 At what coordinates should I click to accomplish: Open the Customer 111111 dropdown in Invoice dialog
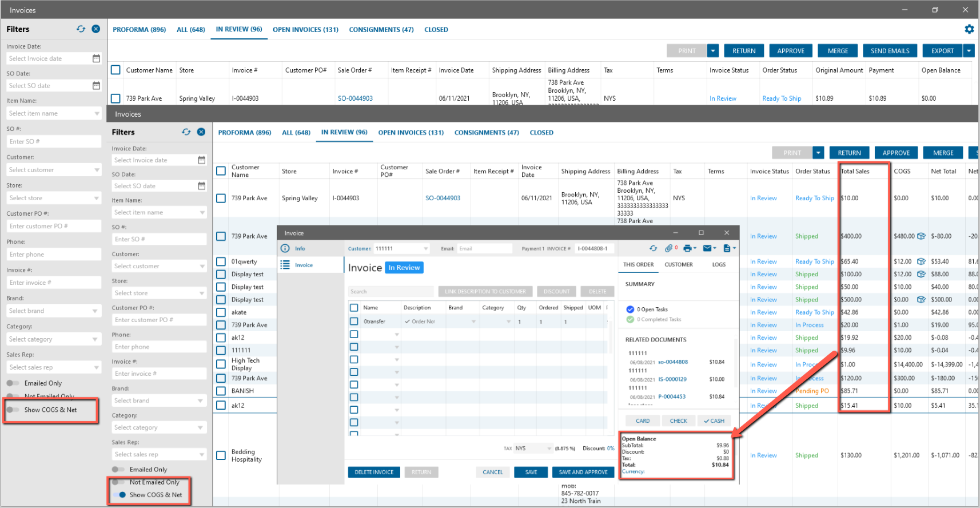(425, 249)
